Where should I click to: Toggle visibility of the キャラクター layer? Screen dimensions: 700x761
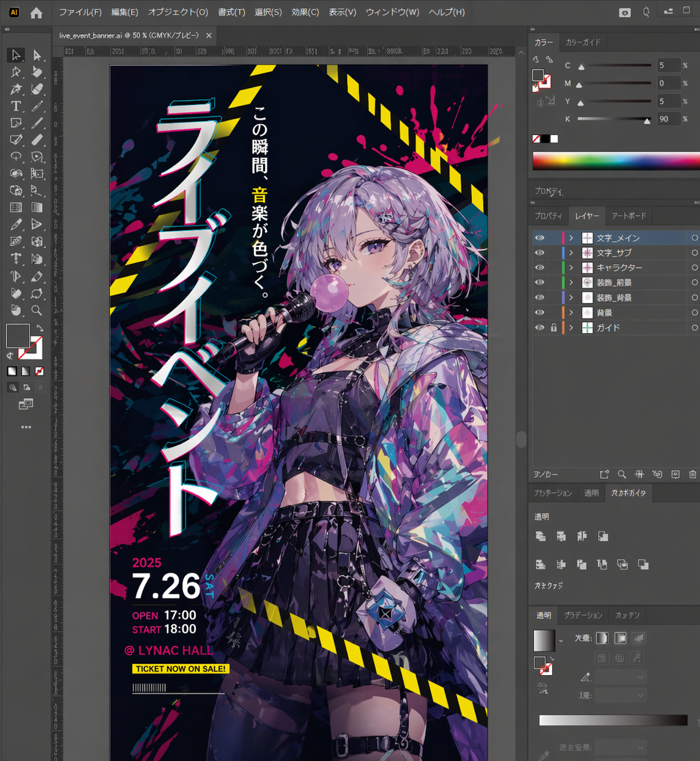(x=539, y=267)
